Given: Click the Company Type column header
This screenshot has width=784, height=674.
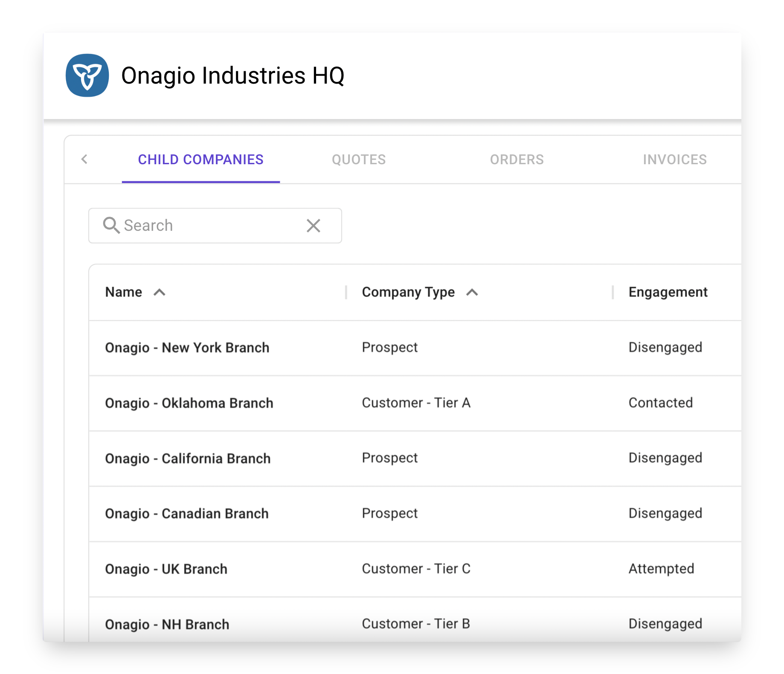Looking at the screenshot, I should 408,292.
